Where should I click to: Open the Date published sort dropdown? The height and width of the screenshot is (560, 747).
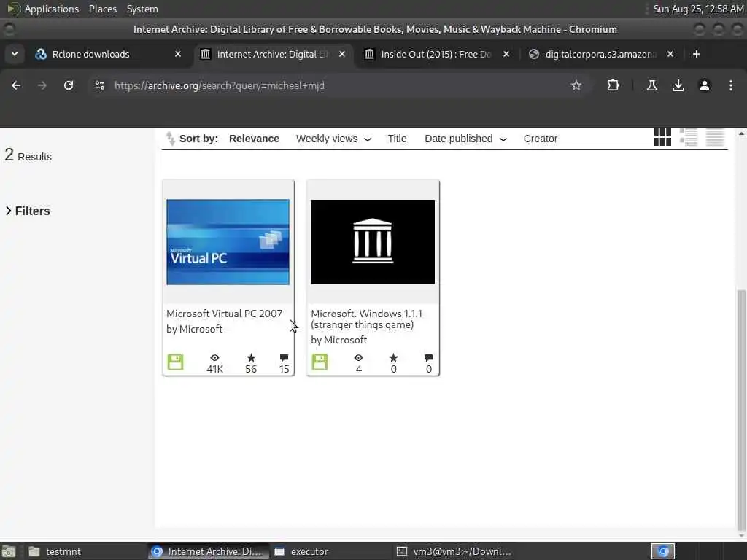coord(465,139)
